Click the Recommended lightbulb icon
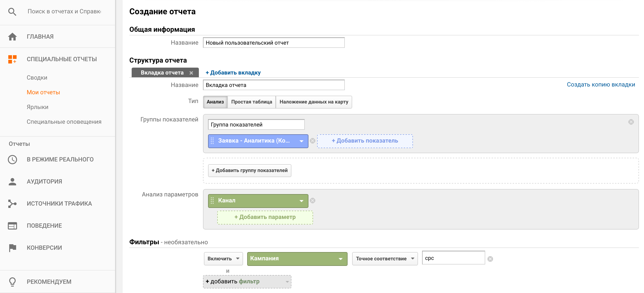This screenshot has width=644, height=293. tap(12, 282)
